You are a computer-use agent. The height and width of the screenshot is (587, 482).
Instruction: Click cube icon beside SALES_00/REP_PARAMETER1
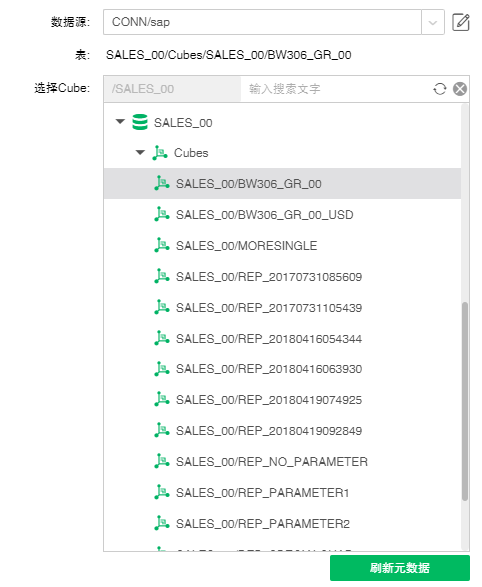pyautogui.click(x=162, y=492)
